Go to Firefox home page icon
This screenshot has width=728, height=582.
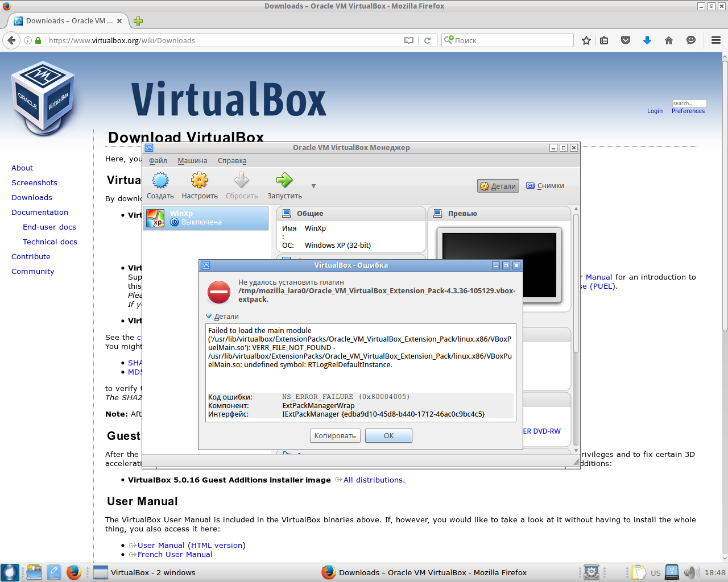(x=669, y=40)
